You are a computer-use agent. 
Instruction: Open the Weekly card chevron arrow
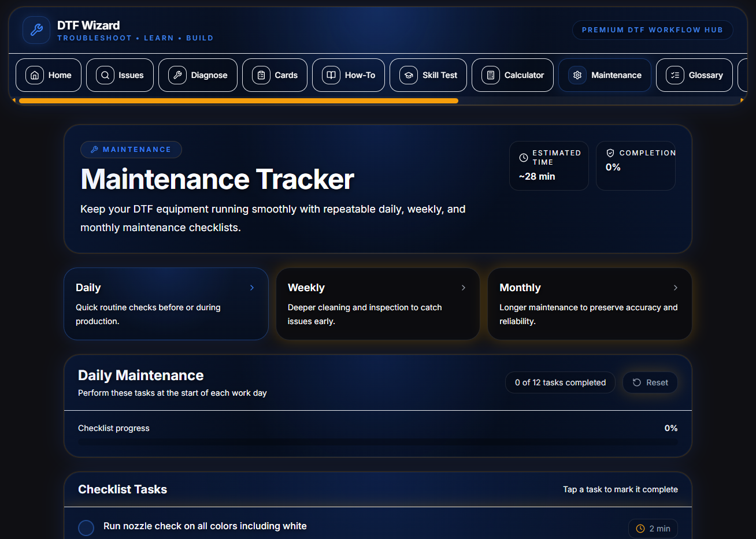pos(464,288)
